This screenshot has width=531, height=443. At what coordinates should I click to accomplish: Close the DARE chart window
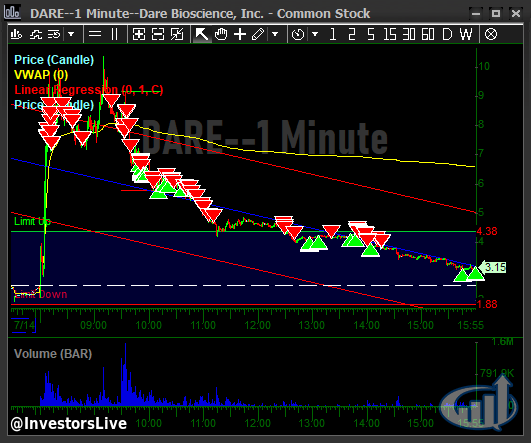(516, 14)
